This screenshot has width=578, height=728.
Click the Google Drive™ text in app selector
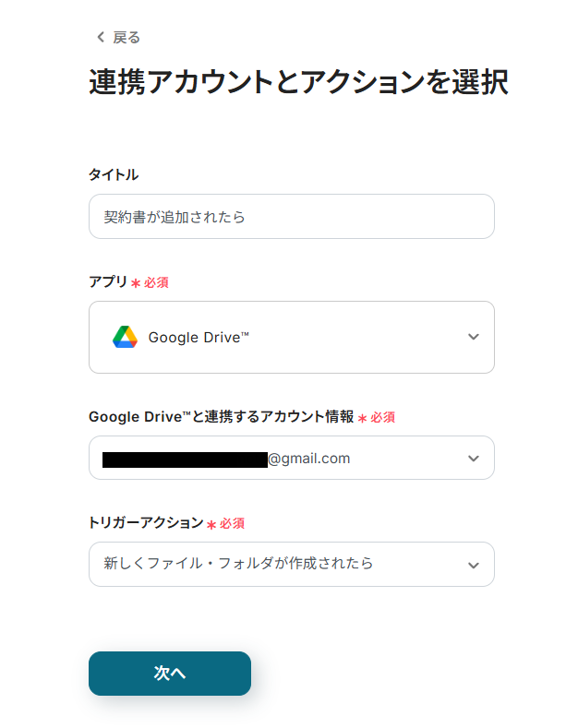tap(199, 338)
